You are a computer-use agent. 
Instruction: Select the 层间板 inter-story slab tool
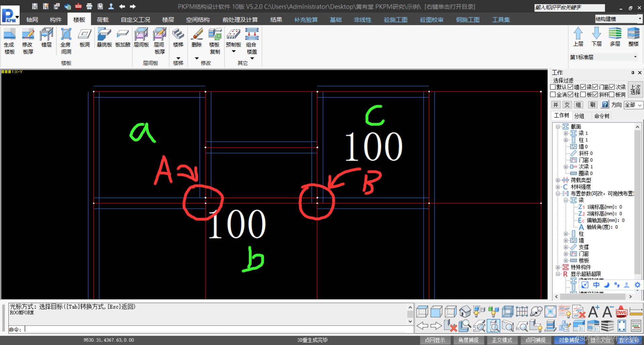pos(141,38)
